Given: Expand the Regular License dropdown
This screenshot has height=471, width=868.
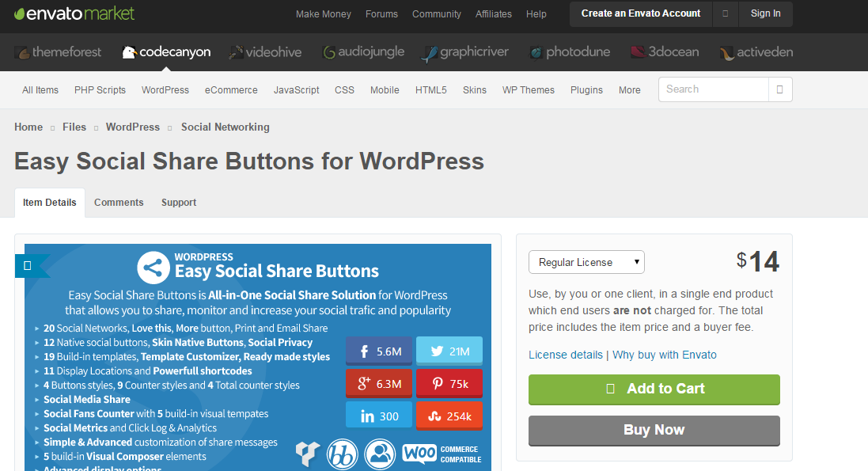Looking at the screenshot, I should [586, 262].
